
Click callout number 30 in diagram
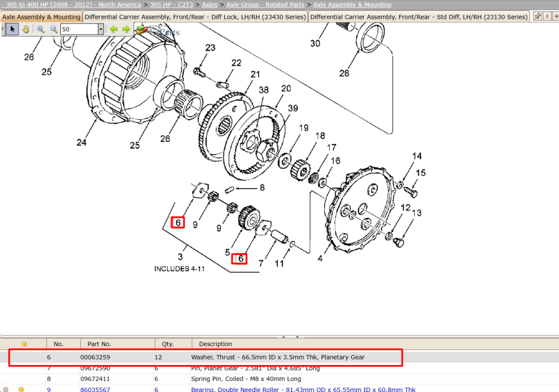coord(315,44)
